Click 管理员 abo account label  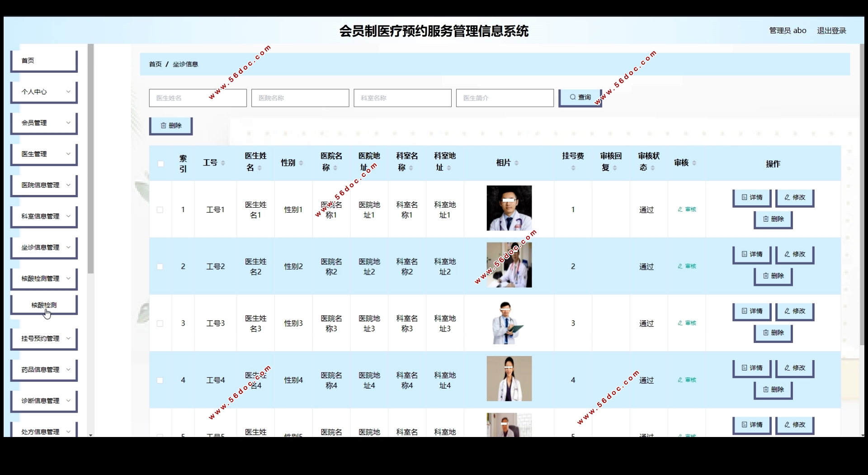point(788,31)
